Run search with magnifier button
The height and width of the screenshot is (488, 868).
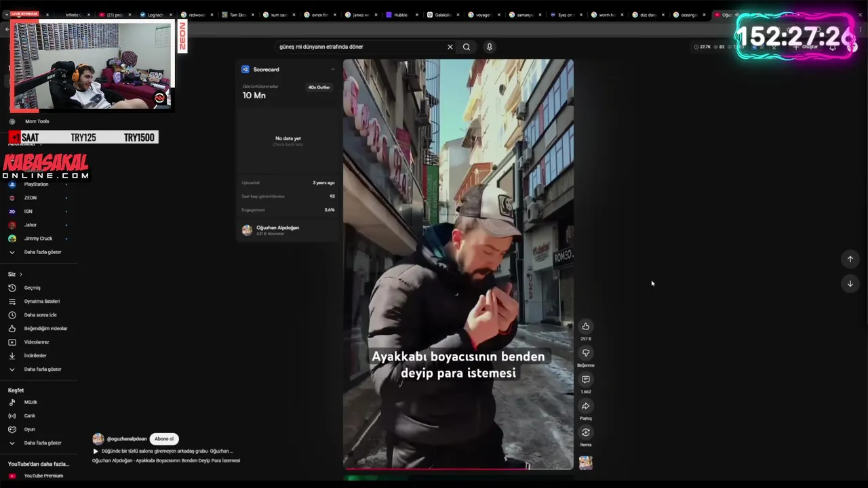(467, 47)
